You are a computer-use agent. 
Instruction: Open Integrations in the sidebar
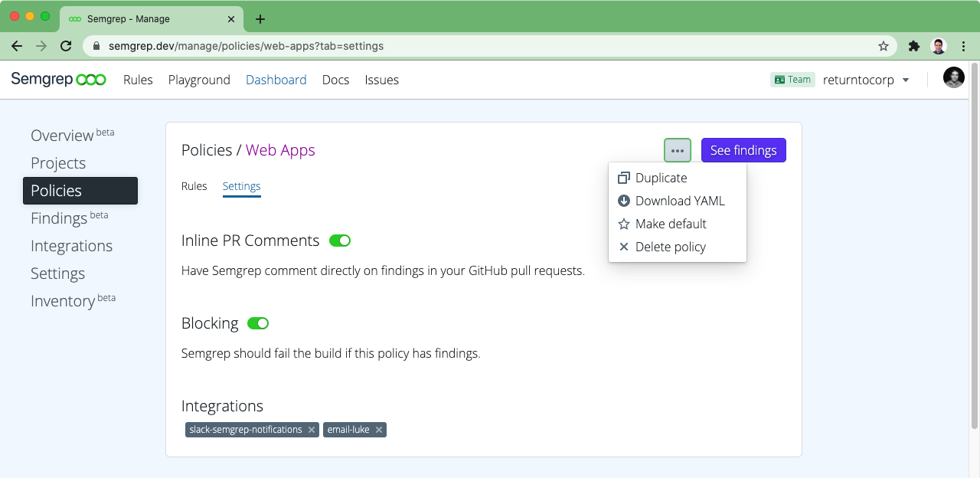click(x=71, y=246)
